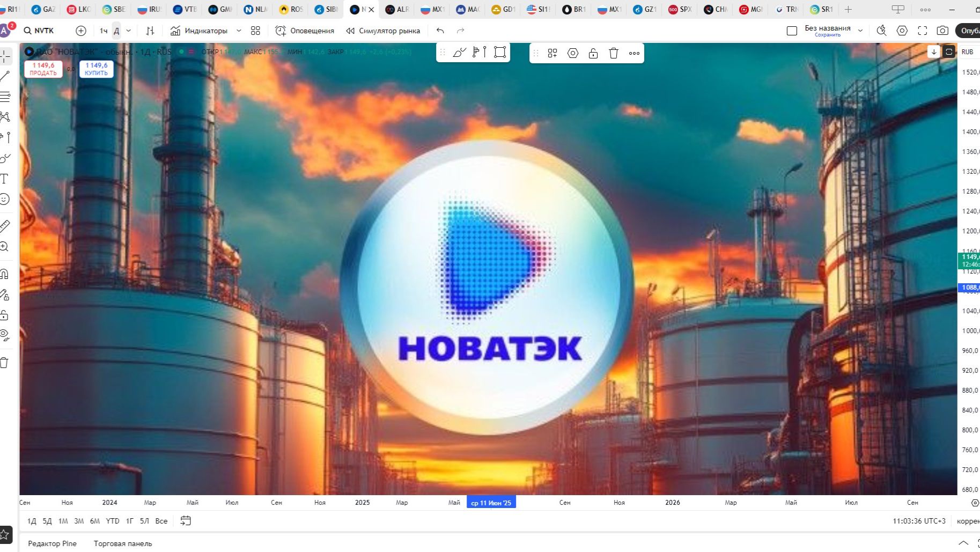Enter fullscreen mode via the brackets icon
Screen dimensions: 980x552
click(923, 31)
